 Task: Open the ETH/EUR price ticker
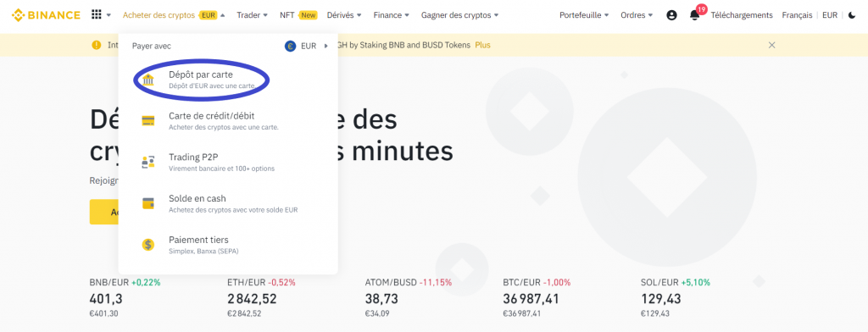(x=261, y=298)
